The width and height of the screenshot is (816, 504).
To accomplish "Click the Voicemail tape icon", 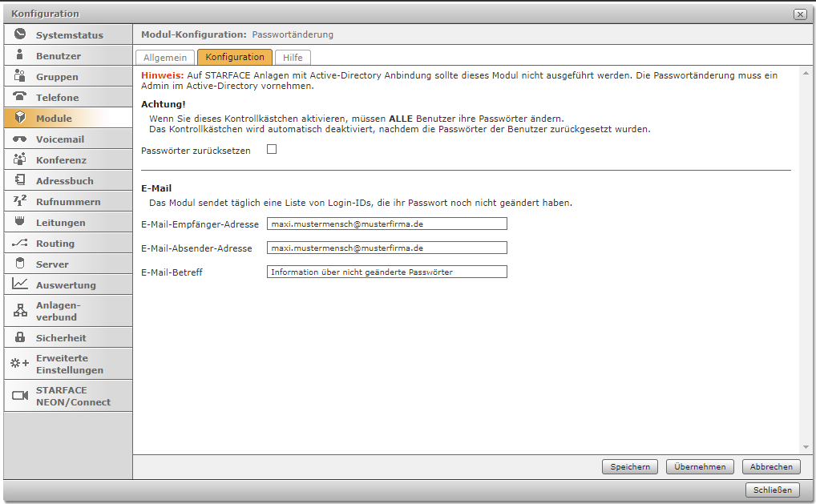I will [20, 139].
